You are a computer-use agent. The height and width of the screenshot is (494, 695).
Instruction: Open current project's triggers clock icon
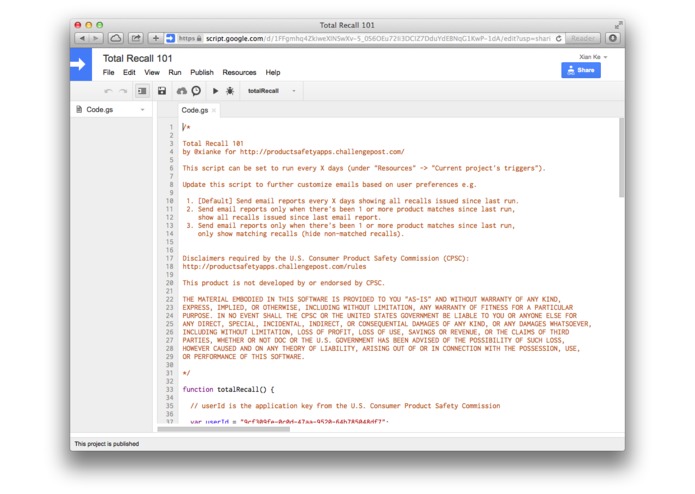click(x=196, y=91)
